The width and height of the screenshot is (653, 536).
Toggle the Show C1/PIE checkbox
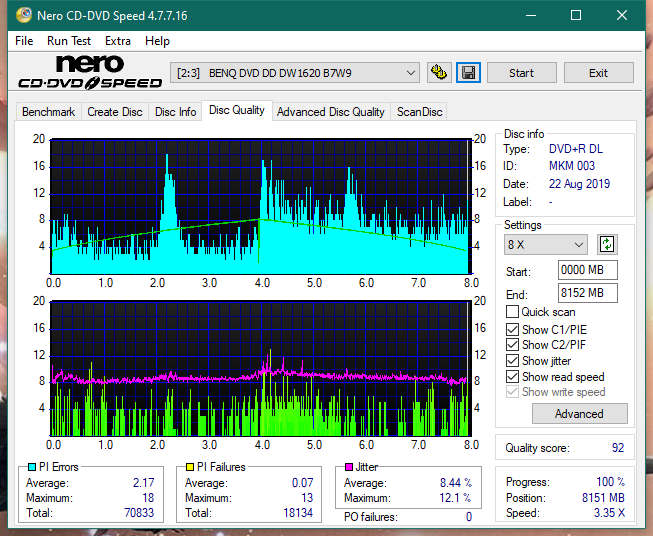coord(512,329)
